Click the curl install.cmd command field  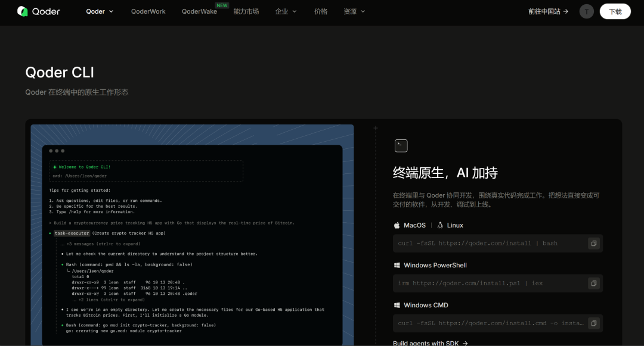(x=498, y=323)
